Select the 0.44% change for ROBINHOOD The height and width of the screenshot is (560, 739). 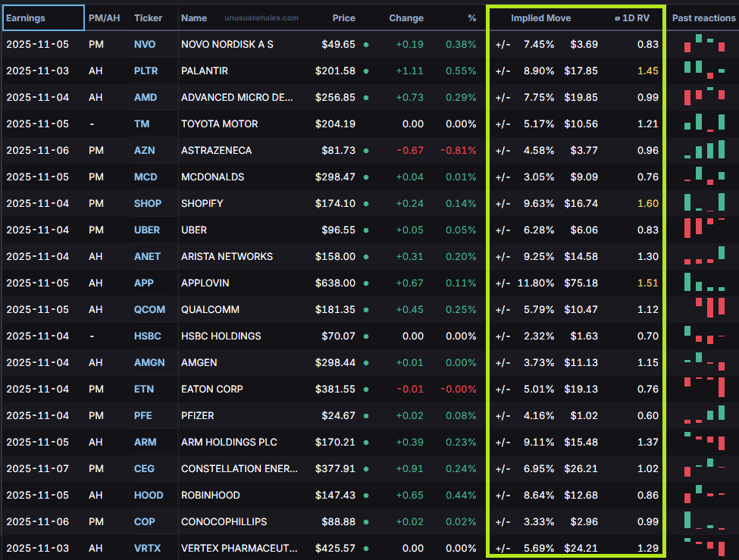[461, 495]
